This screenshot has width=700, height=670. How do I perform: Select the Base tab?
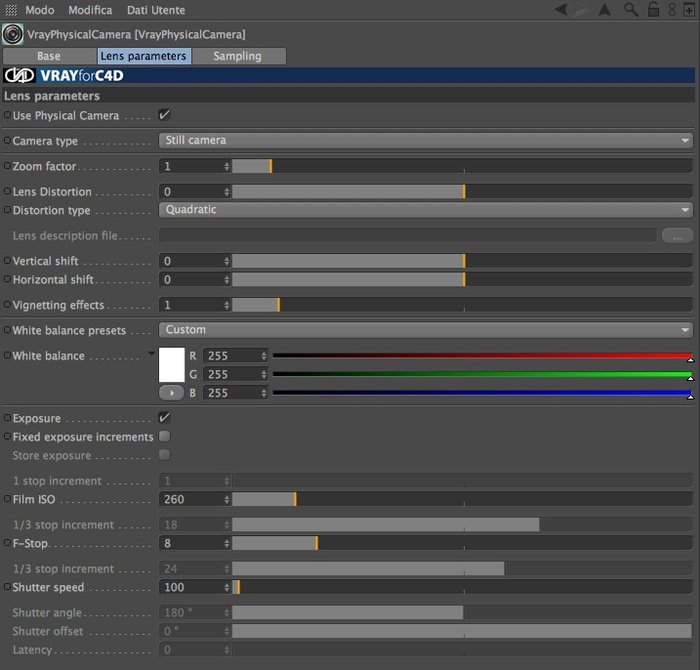point(49,56)
